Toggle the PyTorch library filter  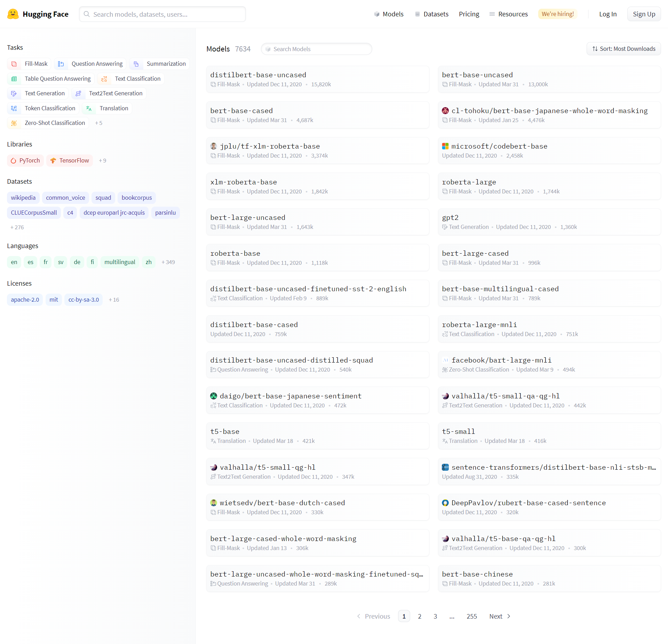(x=25, y=161)
